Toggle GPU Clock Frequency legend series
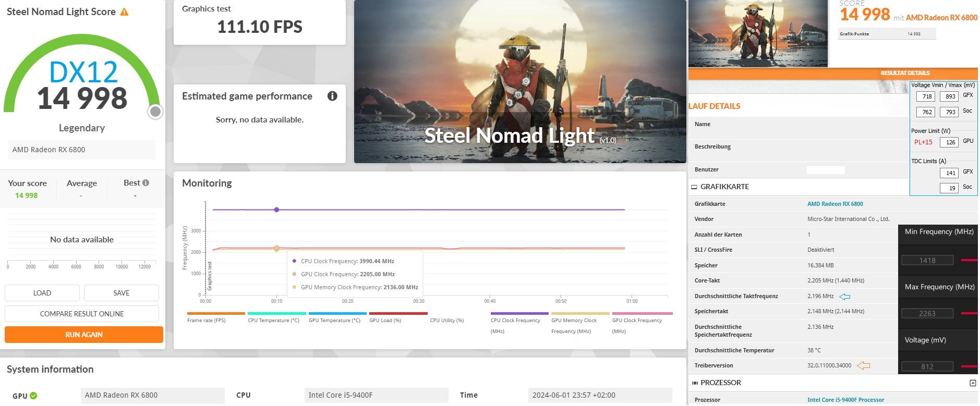Viewport: 980px width, 406px height. pyautogui.click(x=642, y=322)
